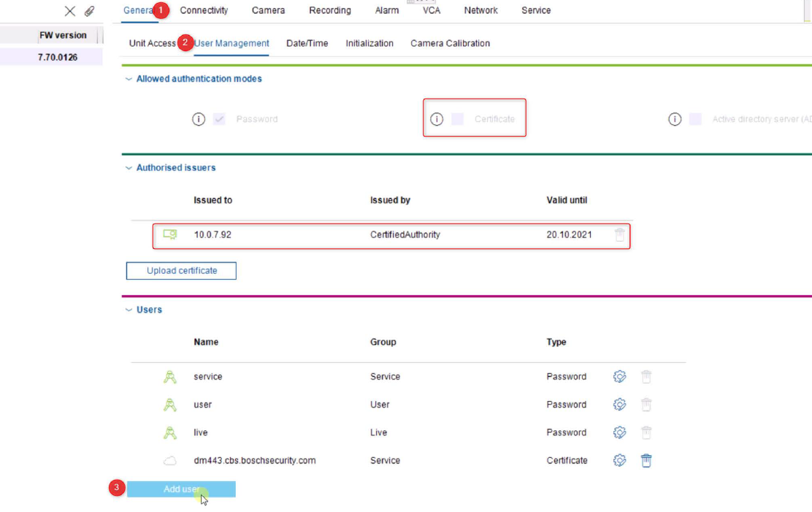Image resolution: width=812 pixels, height=512 pixels.
Task: Click the info icon beside Password mode
Action: coord(199,119)
